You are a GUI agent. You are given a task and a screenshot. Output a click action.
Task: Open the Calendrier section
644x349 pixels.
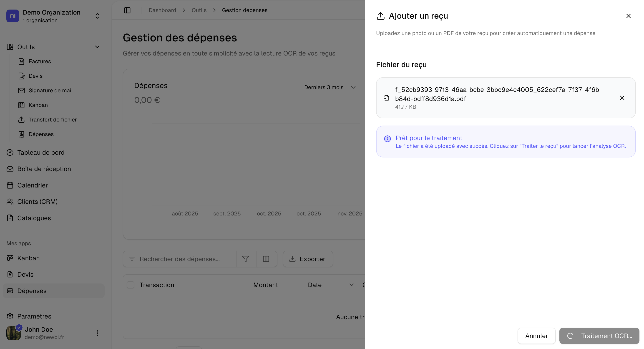[32, 185]
